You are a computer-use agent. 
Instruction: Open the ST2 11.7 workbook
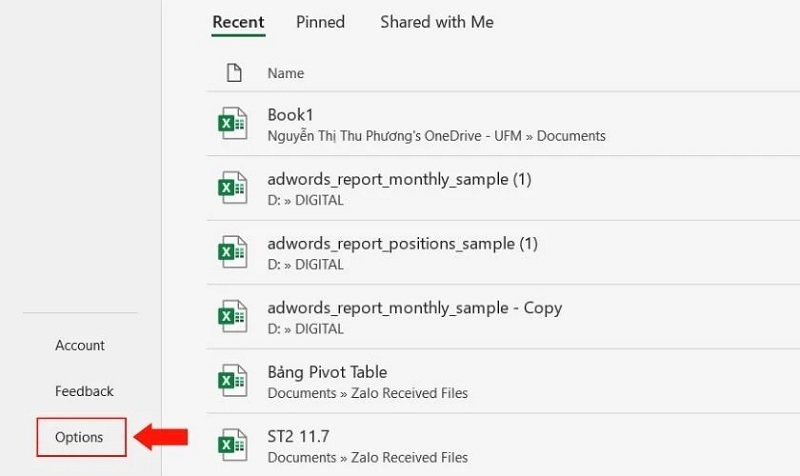(298, 436)
